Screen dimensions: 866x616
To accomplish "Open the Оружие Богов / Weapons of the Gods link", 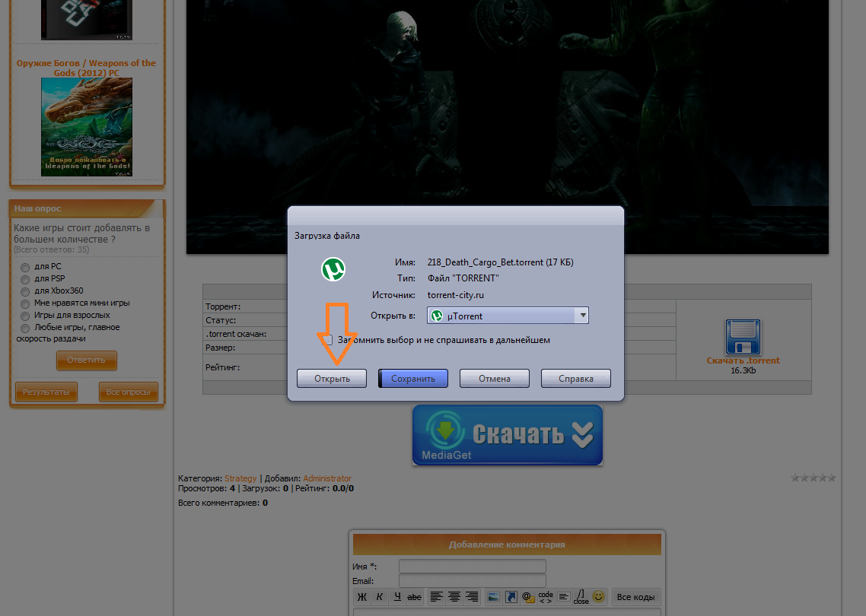I will pyautogui.click(x=86, y=68).
